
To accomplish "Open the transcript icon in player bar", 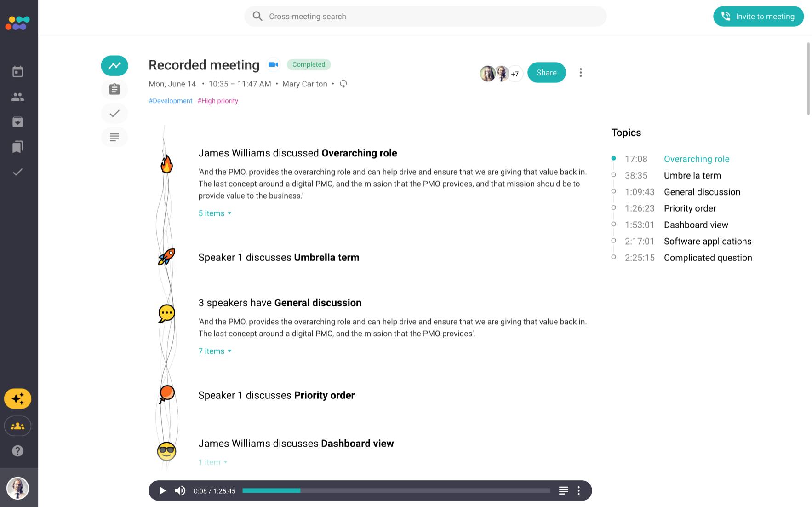I will tap(563, 491).
